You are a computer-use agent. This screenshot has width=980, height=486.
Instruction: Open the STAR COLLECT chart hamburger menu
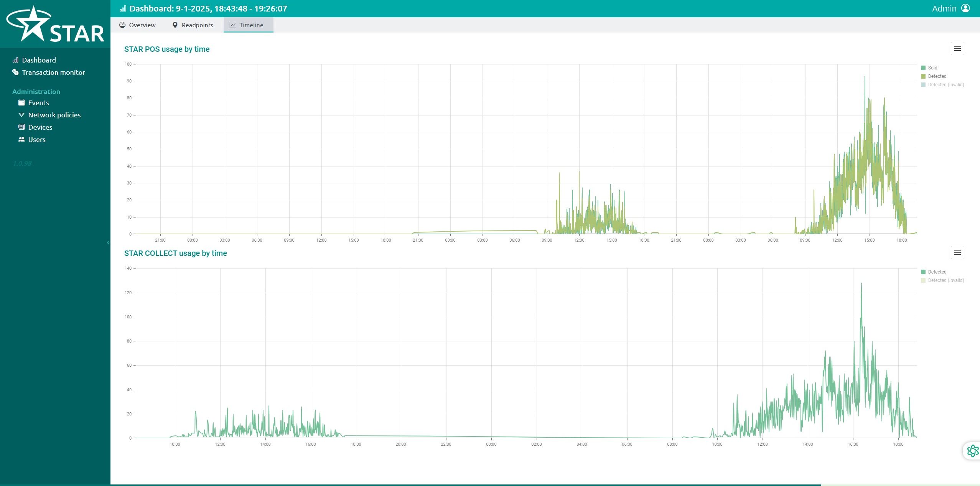(957, 253)
